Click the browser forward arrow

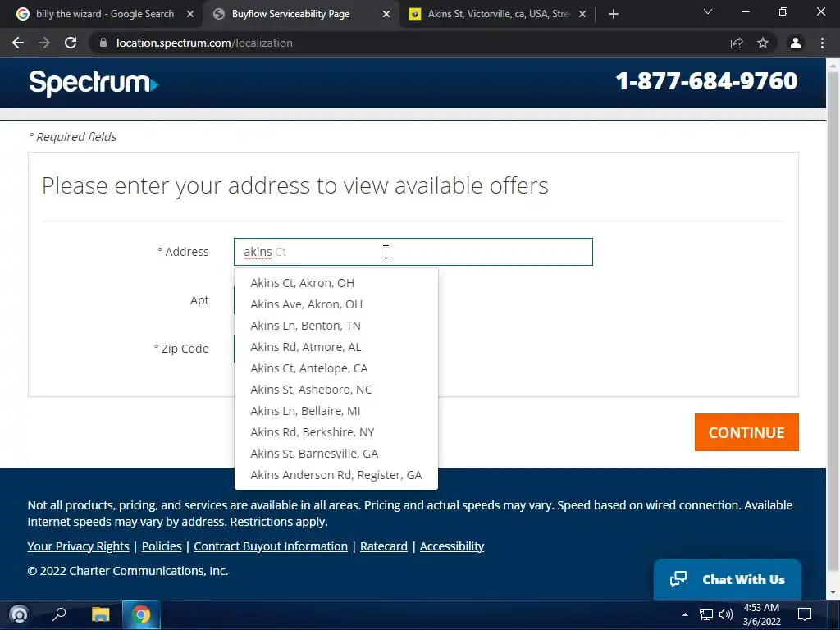tap(44, 43)
